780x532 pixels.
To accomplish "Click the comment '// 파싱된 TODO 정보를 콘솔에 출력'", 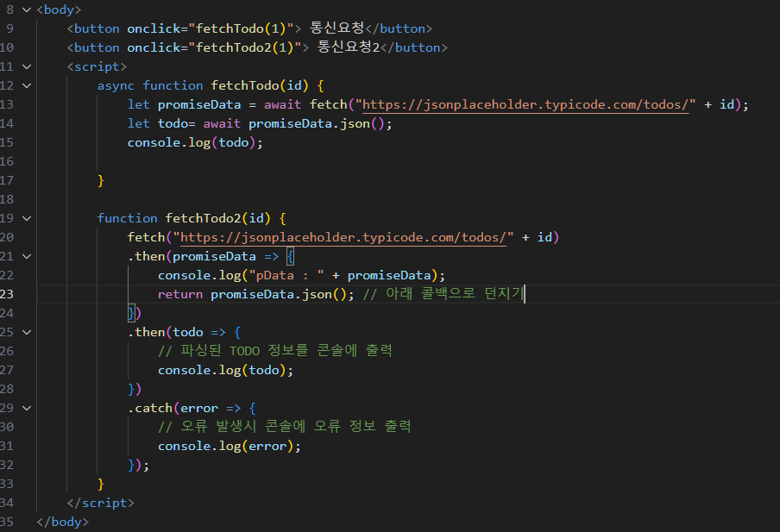I will pos(275,351).
